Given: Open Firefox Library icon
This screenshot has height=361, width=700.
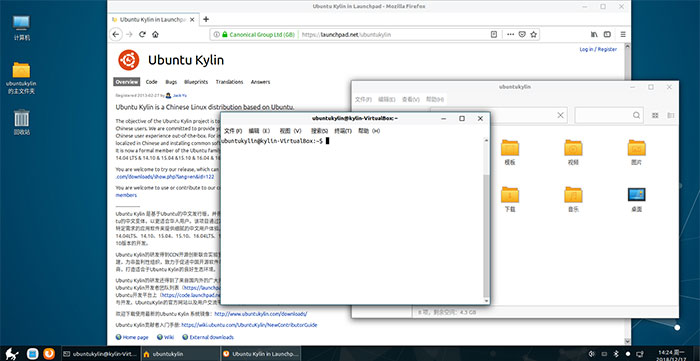Looking at the screenshot, I should point(594,34).
